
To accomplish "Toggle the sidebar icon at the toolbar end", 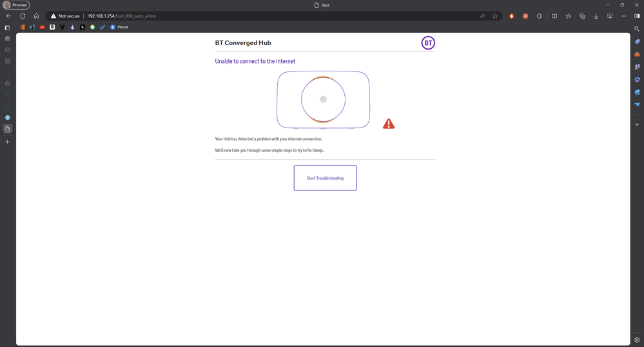I will pyautogui.click(x=637, y=16).
